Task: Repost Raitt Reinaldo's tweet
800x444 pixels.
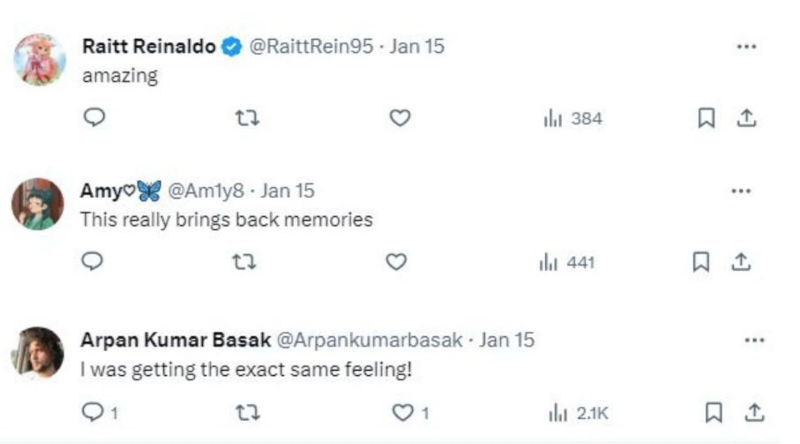Action: click(246, 118)
